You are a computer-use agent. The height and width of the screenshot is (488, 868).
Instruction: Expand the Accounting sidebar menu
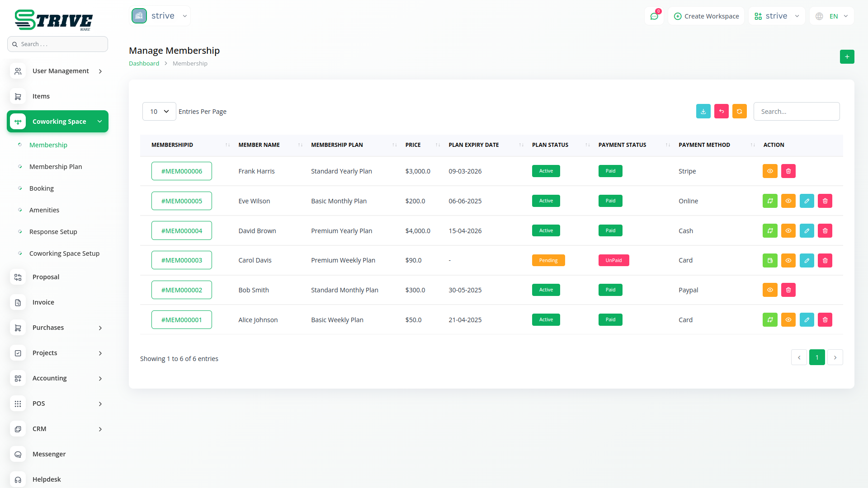coord(57,378)
